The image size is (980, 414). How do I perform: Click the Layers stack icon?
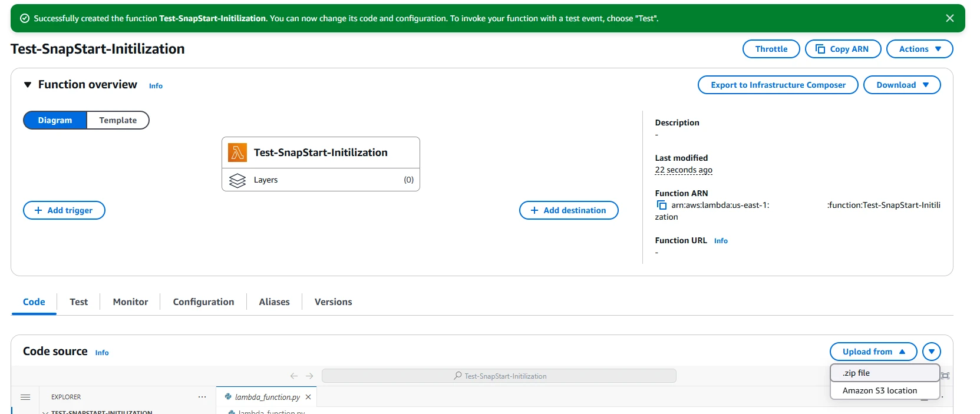point(237,180)
